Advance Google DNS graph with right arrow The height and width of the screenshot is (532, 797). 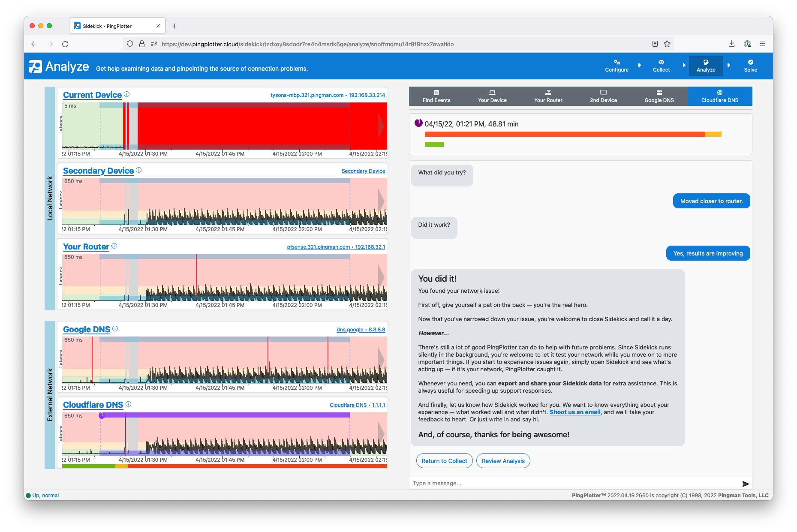(x=381, y=359)
